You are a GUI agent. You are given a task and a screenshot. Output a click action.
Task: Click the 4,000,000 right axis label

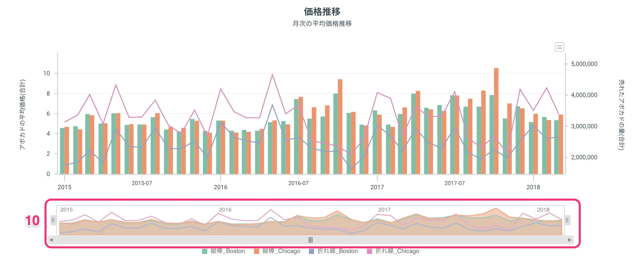(584, 95)
